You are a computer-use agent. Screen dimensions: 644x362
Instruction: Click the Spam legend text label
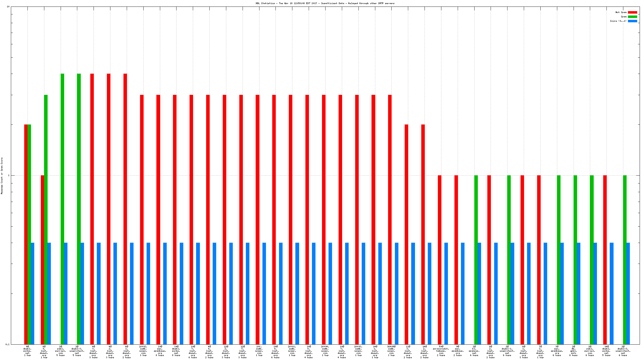pyautogui.click(x=623, y=17)
